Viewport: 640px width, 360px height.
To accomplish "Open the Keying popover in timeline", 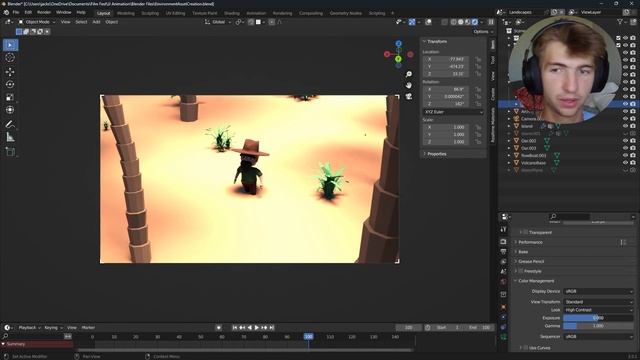I will (x=53, y=327).
